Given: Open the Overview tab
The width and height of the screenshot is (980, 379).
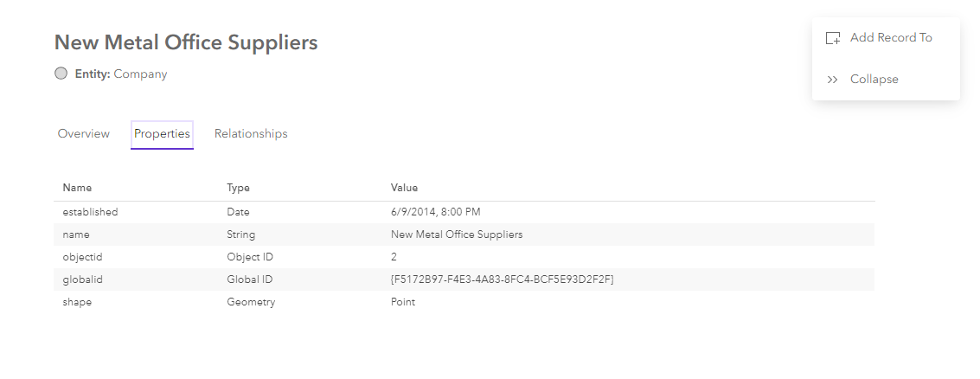Looking at the screenshot, I should pyautogui.click(x=84, y=134).
